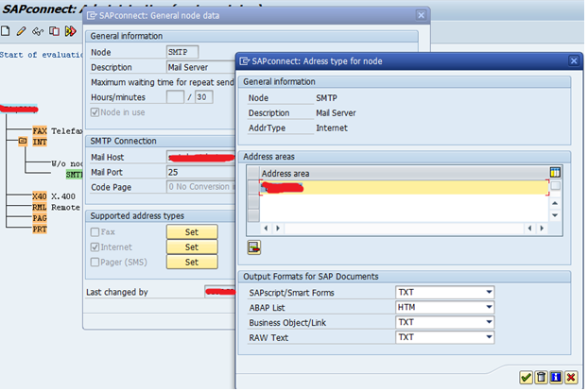Click Set button next to Pager (SMS)

click(192, 263)
